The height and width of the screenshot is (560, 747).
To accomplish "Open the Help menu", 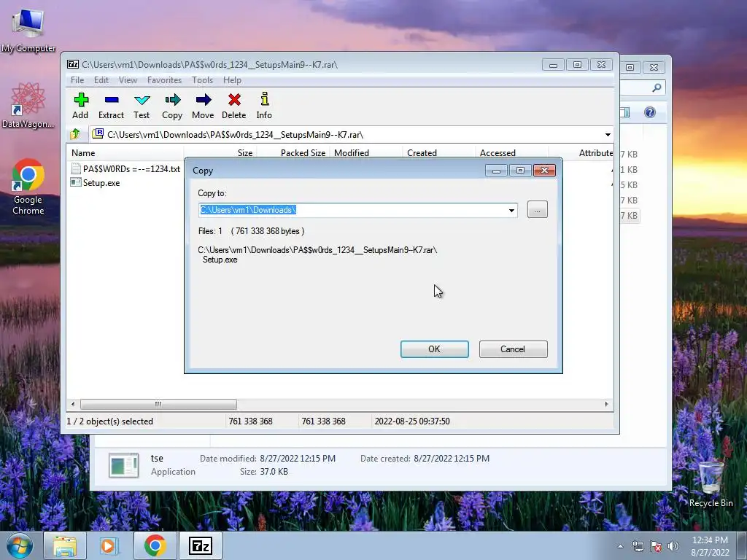I will click(232, 80).
